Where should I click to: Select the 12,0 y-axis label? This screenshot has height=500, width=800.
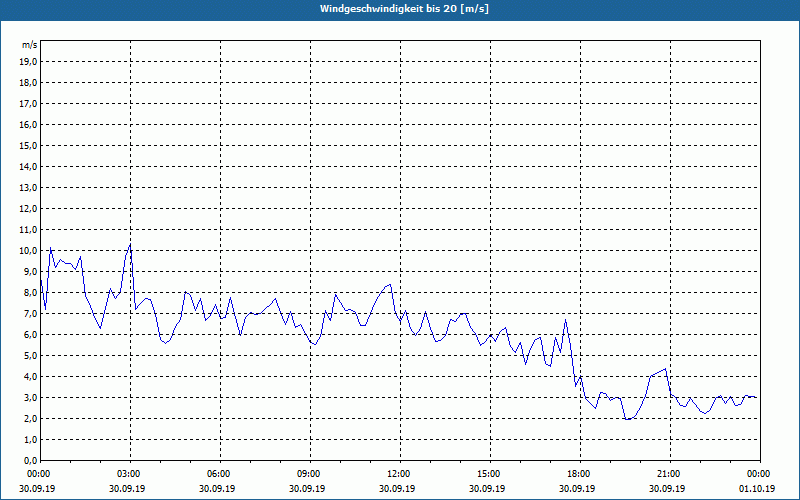29,209
